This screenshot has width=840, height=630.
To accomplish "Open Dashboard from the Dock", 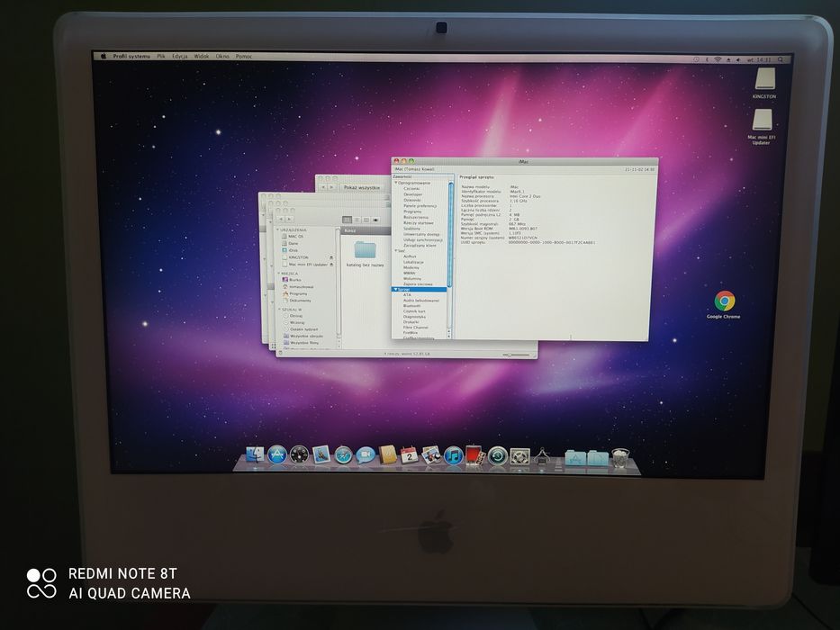I will point(299,454).
